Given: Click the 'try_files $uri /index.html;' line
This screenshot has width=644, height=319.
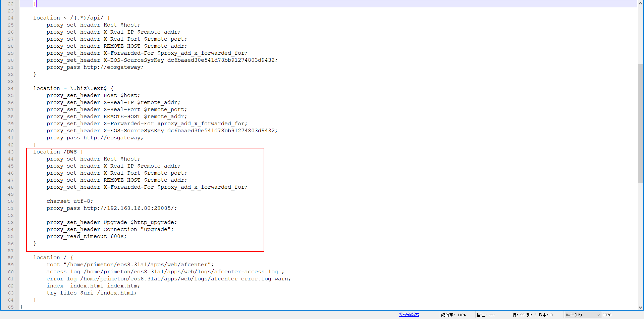Looking at the screenshot, I should [x=92, y=293].
